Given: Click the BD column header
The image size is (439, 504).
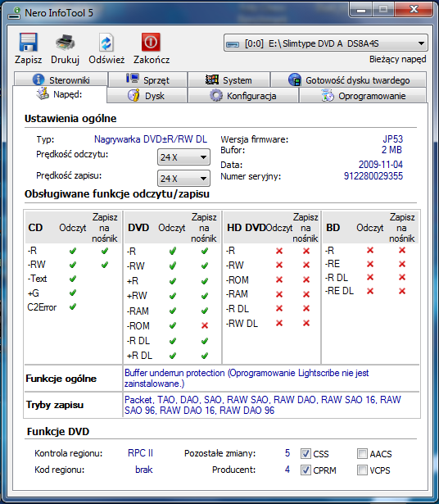Looking at the screenshot, I should (333, 228).
